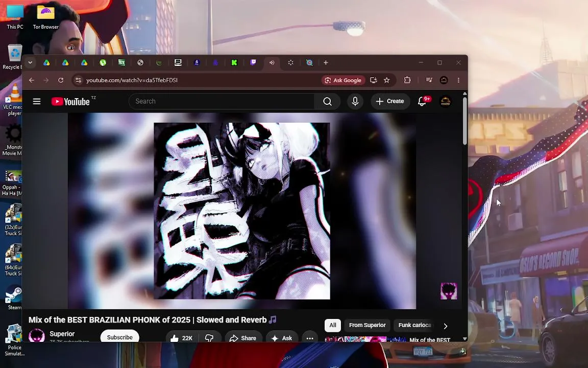This screenshot has width=588, height=368.
Task: Switch to the Twitch tab
Action: [x=253, y=63]
